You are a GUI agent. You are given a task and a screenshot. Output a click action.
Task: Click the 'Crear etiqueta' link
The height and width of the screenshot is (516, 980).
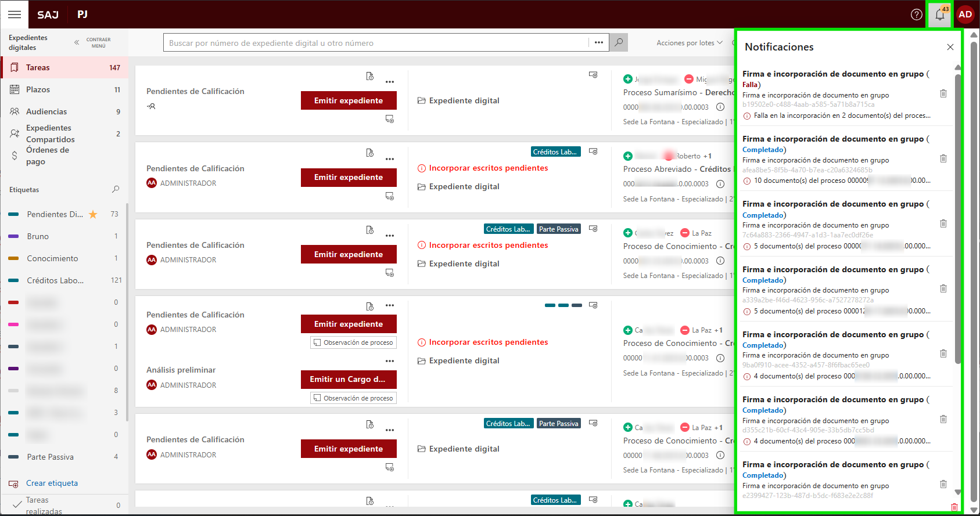[52, 483]
